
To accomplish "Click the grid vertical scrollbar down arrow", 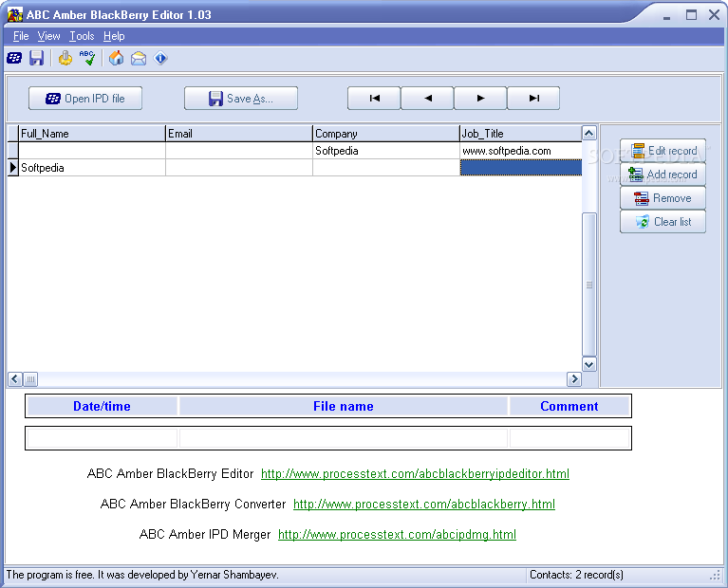I will pos(589,364).
